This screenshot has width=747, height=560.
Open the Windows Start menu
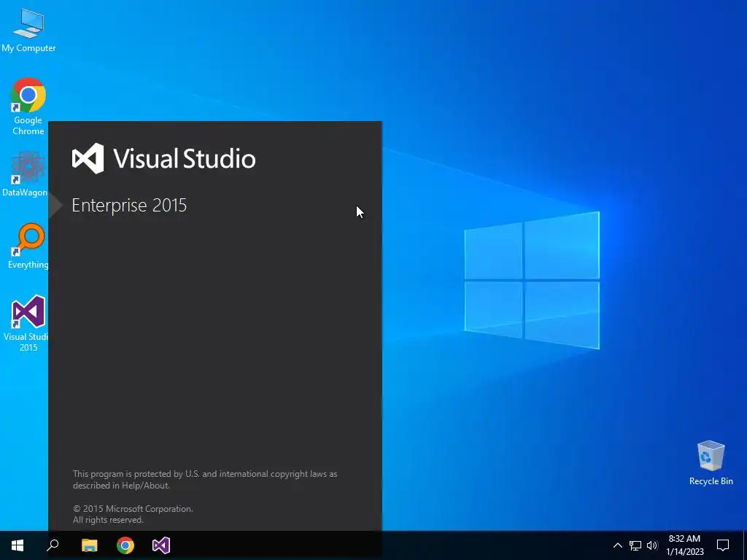coord(18,545)
